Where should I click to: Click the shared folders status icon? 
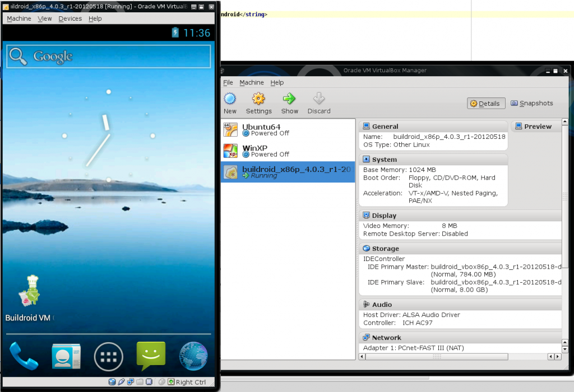pos(140,382)
